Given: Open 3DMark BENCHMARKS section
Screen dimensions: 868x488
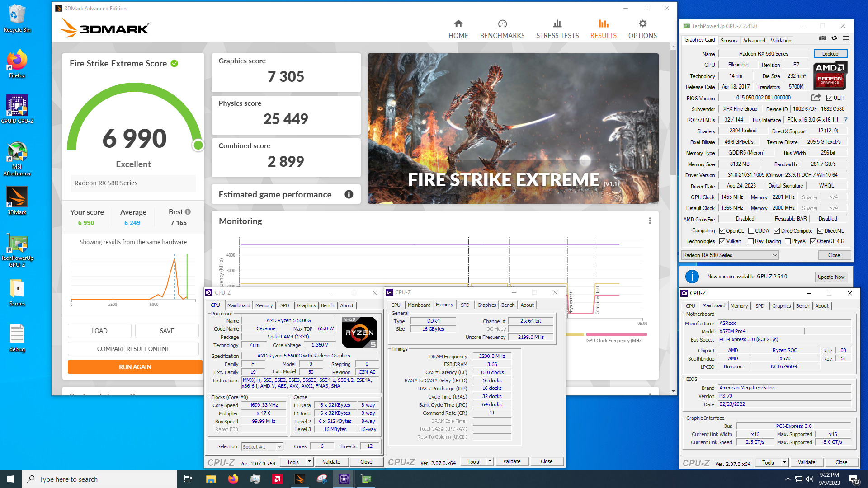Looking at the screenshot, I should coord(502,29).
